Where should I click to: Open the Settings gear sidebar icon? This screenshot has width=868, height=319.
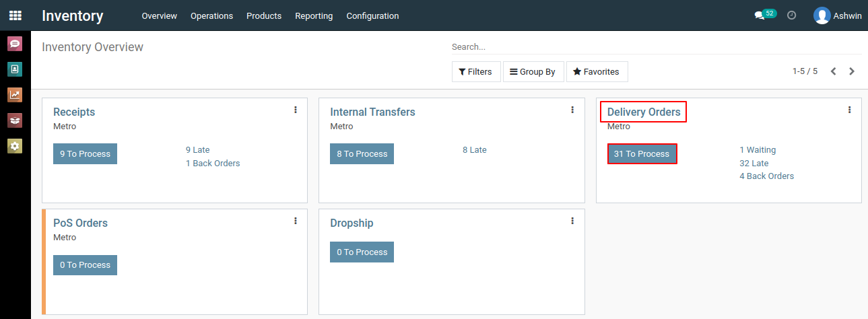[x=15, y=145]
